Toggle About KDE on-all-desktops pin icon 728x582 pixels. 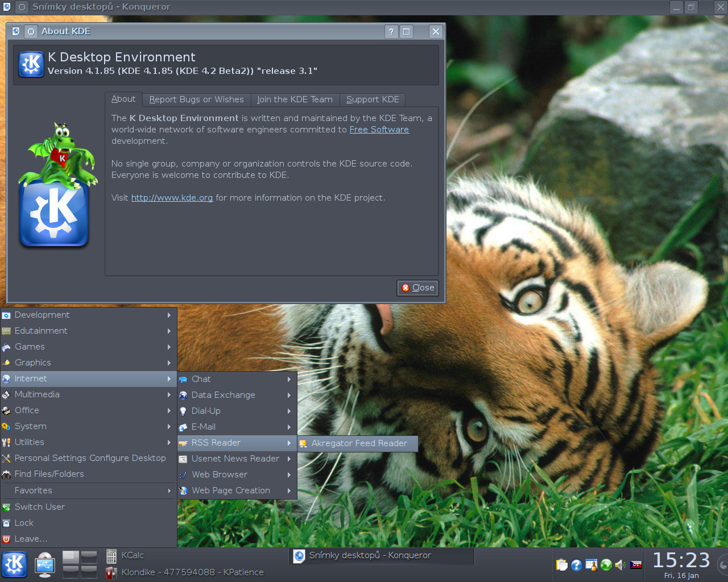(x=31, y=31)
